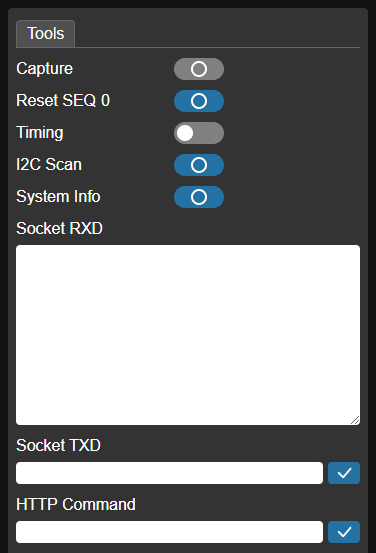Click the Socket RXD heading
Image resolution: width=376 pixels, height=553 pixels.
(x=59, y=228)
